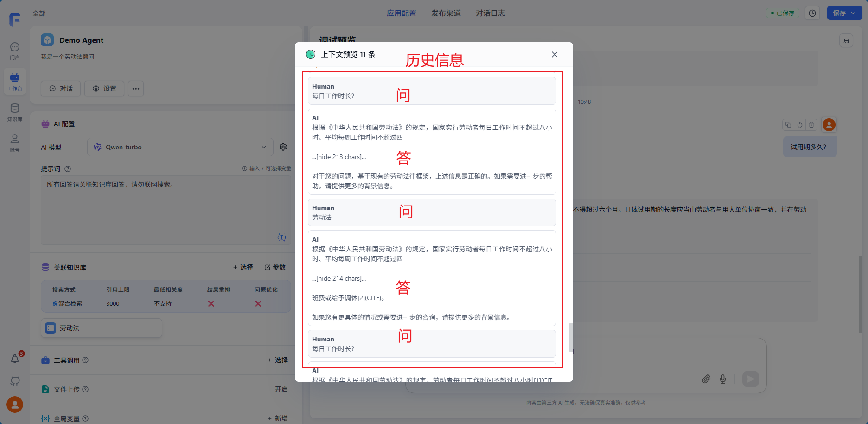Open the Save button dropdown arrow
This screenshot has width=868, height=424.
[854, 13]
